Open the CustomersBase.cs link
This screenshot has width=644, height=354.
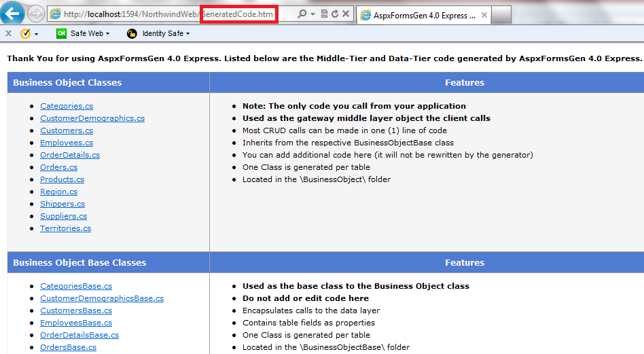(76, 311)
